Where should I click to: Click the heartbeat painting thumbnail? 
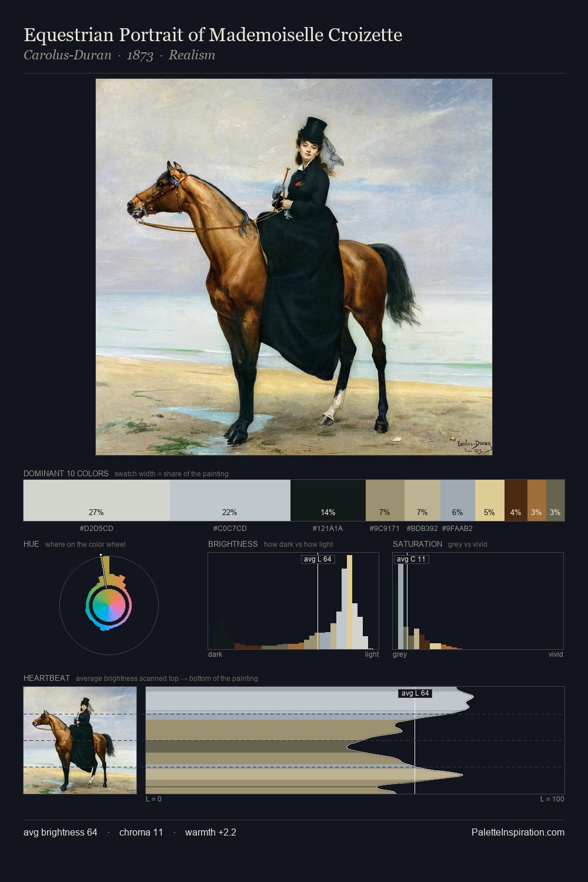80,740
